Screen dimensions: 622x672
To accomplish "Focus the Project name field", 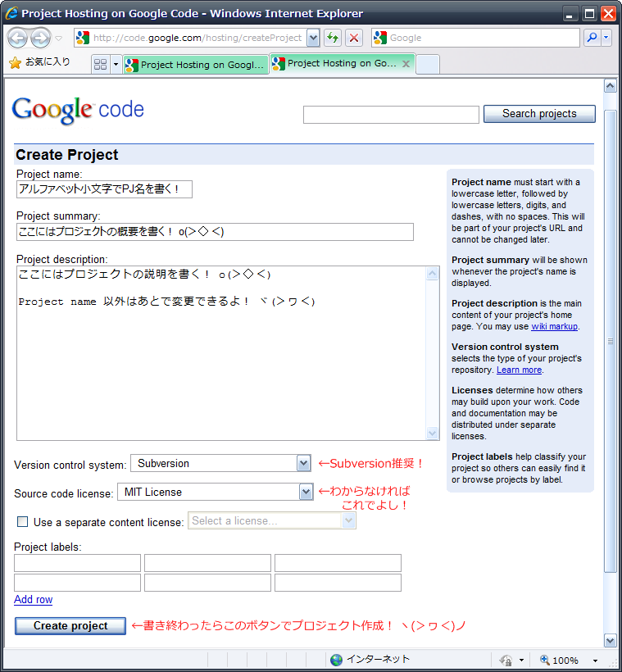I will pos(104,189).
